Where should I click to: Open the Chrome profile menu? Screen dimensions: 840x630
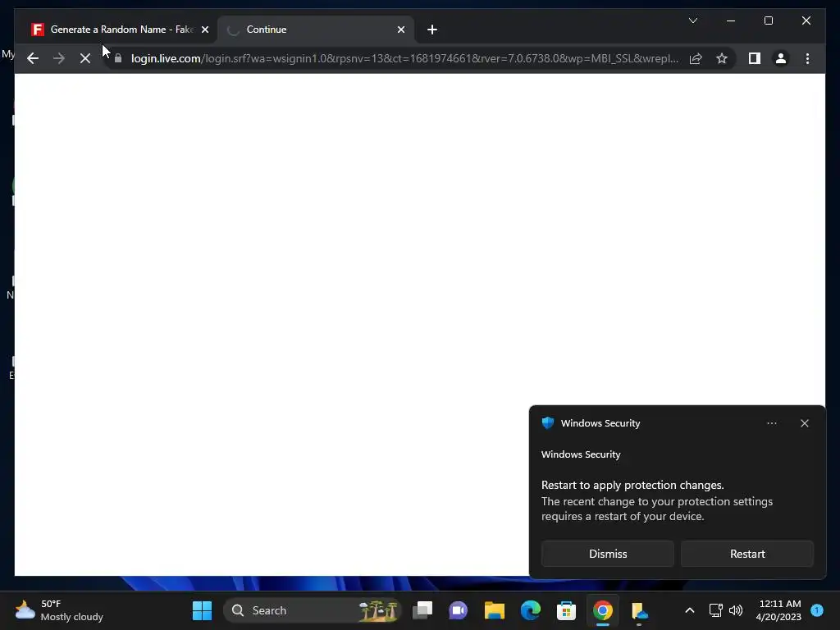pyautogui.click(x=781, y=58)
